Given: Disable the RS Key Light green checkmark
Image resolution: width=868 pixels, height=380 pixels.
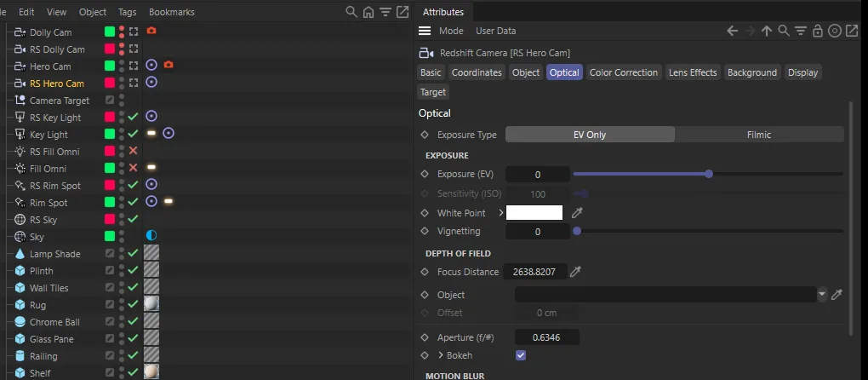Looking at the screenshot, I should [x=133, y=117].
